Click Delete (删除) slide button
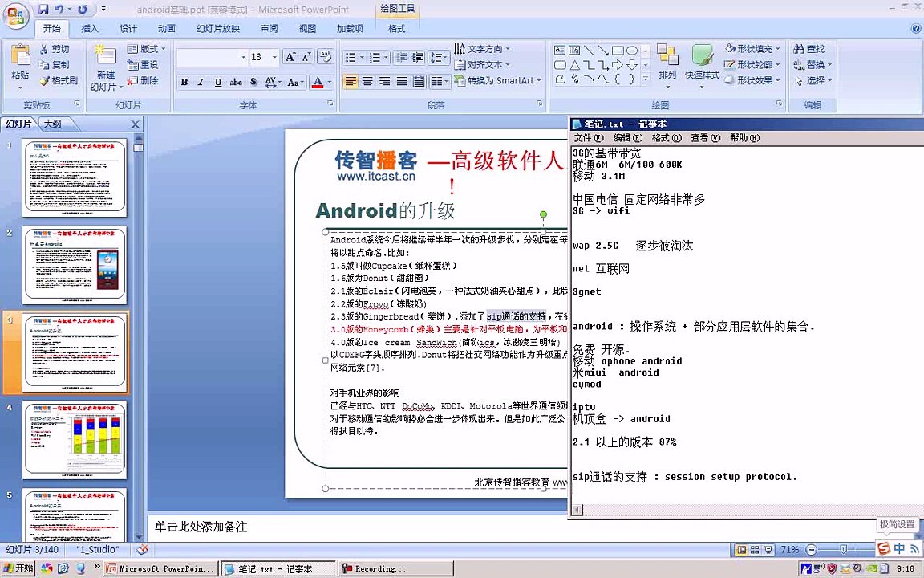Viewport: 924px width, 578px height. point(144,80)
